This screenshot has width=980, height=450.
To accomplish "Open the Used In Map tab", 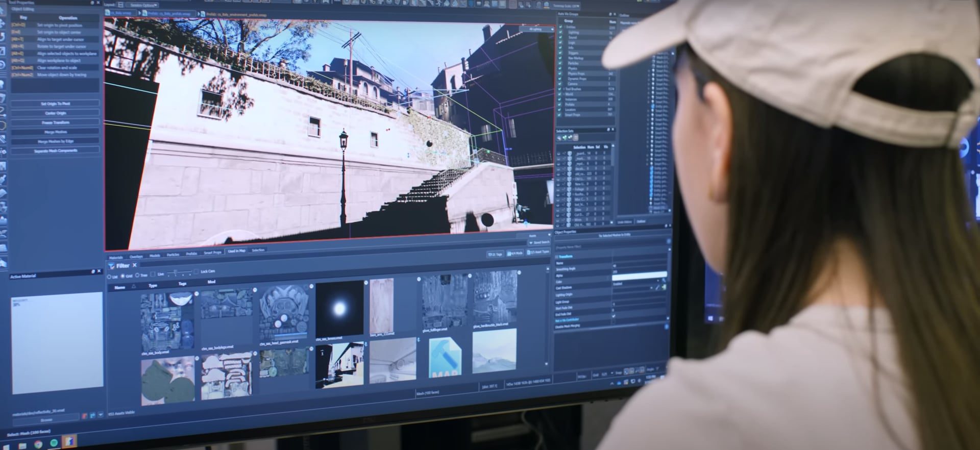I will pos(236,251).
